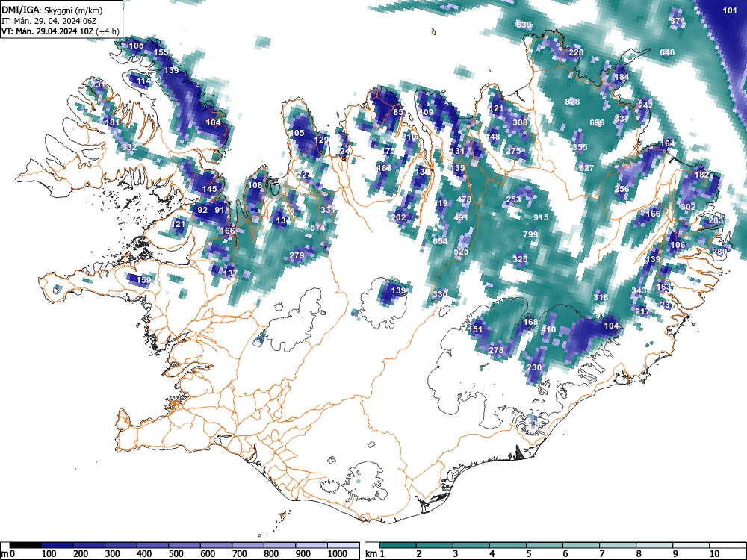The height and width of the screenshot is (560, 747).
Task: Select the visibility value 627
Action: pyautogui.click(x=586, y=167)
